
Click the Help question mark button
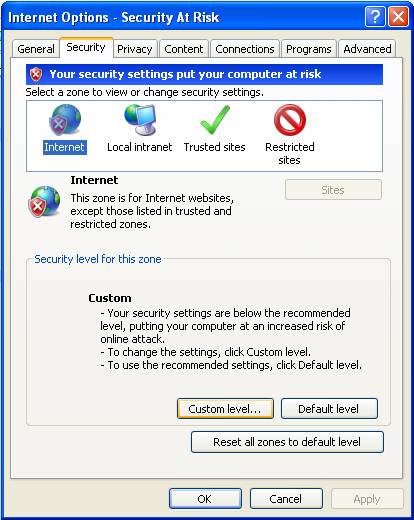(x=375, y=17)
